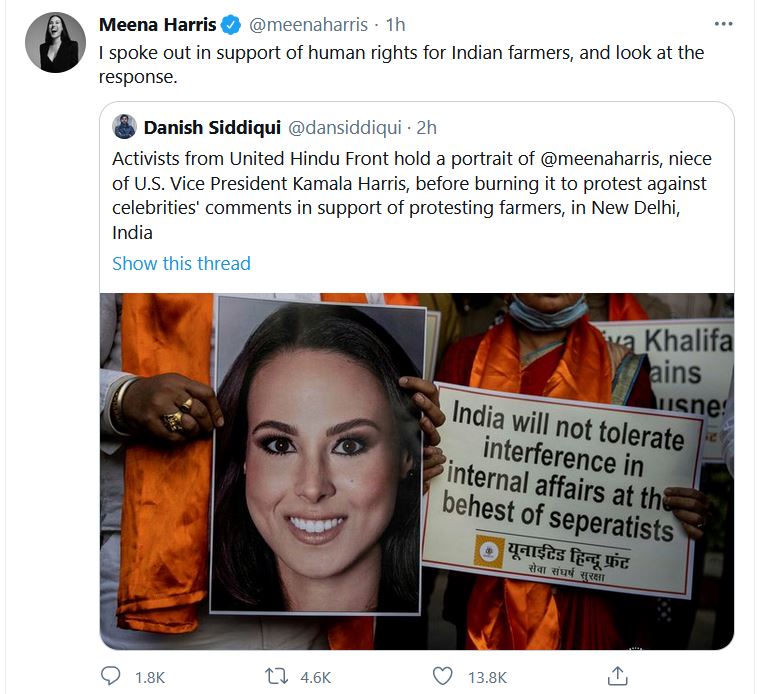
Task: Click the blue verified badge
Action: tap(231, 25)
